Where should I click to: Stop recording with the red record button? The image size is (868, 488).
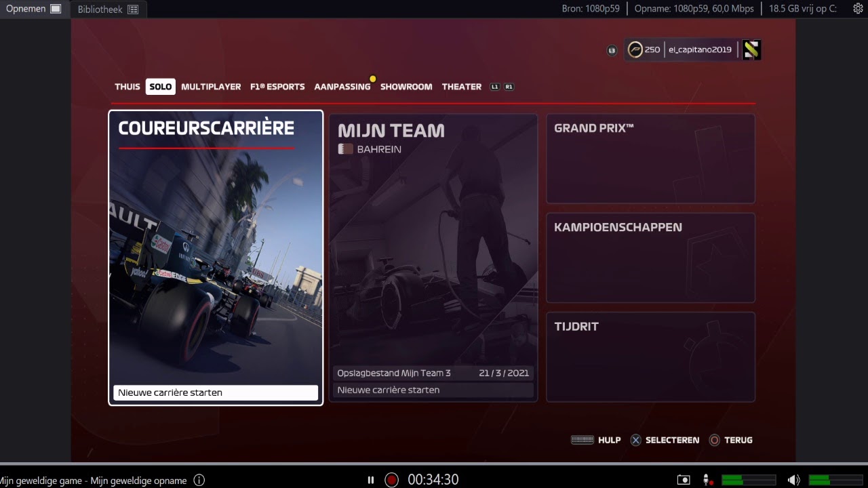click(391, 480)
